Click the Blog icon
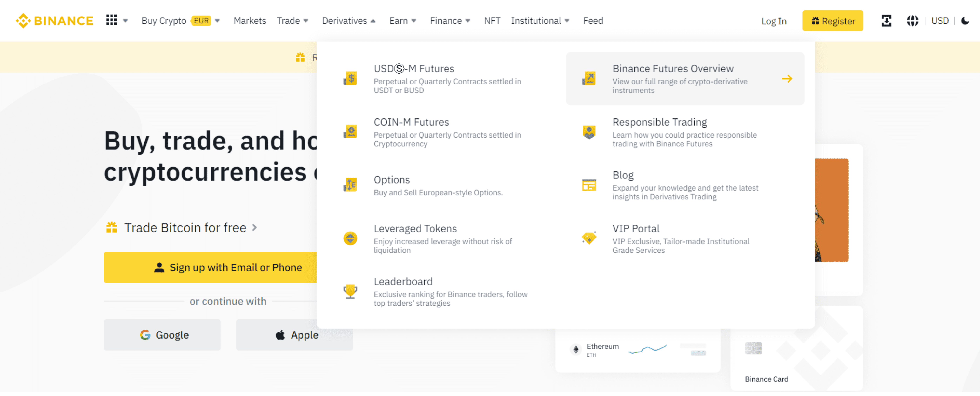Image resolution: width=980 pixels, height=396 pixels. point(589,185)
